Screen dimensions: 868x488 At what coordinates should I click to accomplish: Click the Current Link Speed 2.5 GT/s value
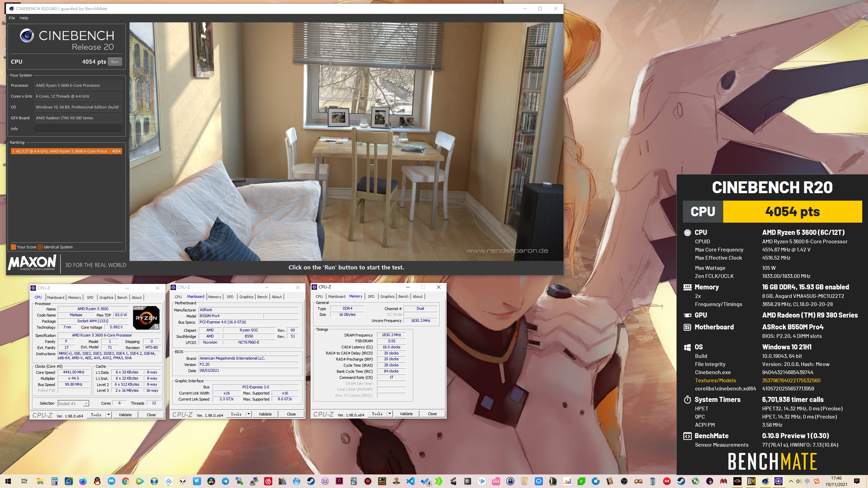click(x=226, y=399)
